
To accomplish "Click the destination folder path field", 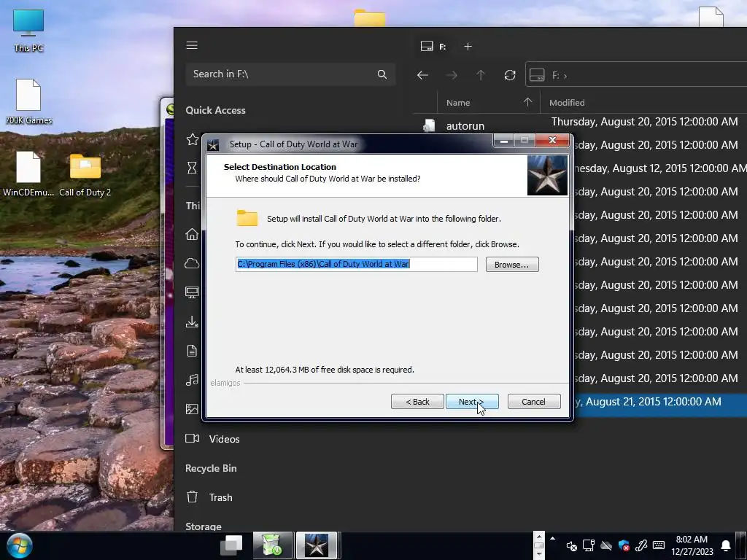I will click(356, 264).
